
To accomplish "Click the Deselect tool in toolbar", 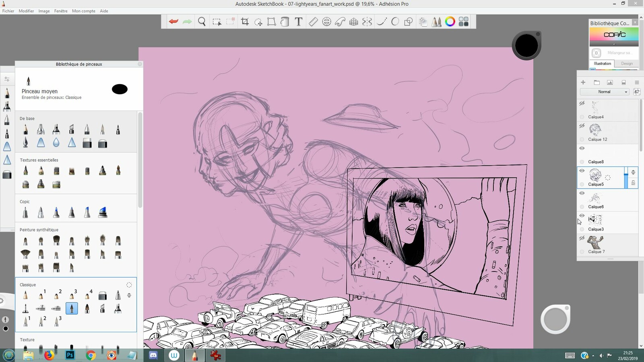I will point(230,22).
